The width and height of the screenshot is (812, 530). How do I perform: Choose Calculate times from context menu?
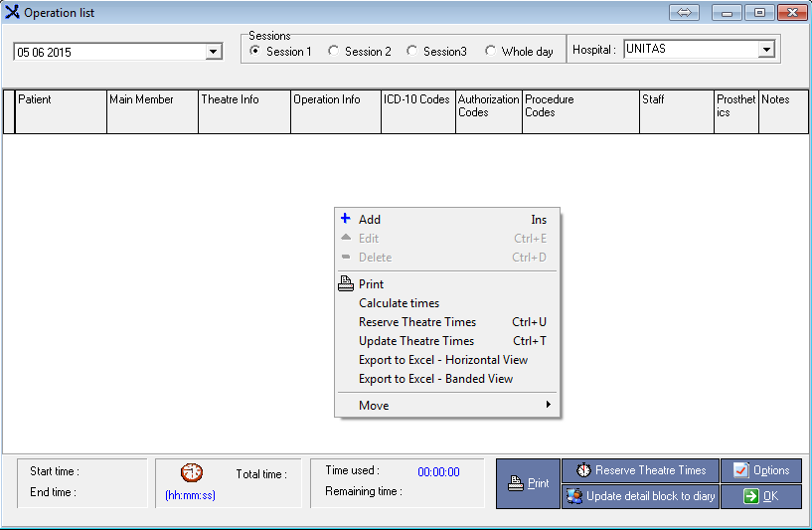399,302
